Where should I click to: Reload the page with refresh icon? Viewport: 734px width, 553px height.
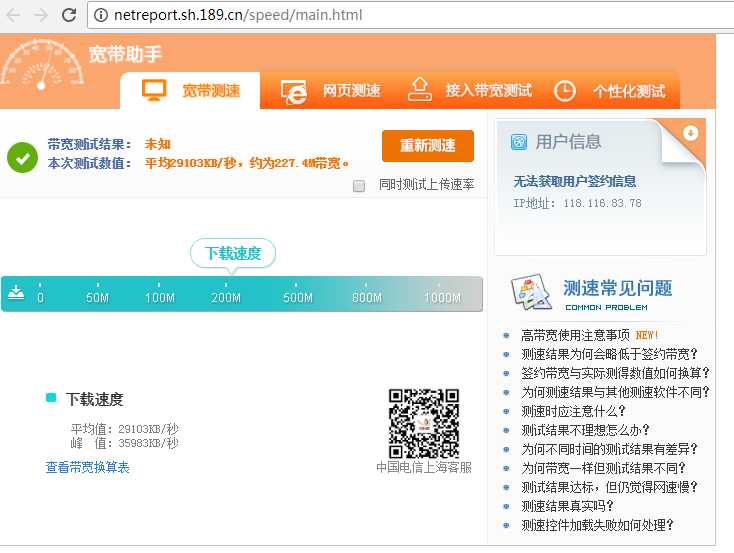pyautogui.click(x=69, y=15)
